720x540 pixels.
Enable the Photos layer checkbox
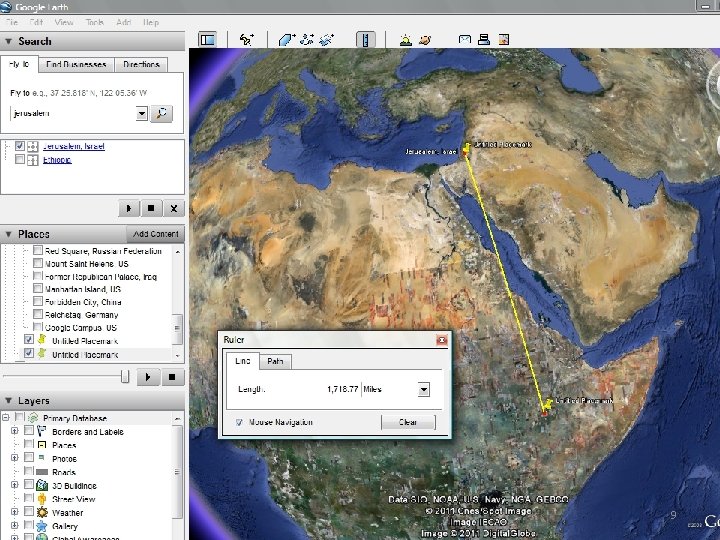[x=28, y=457]
